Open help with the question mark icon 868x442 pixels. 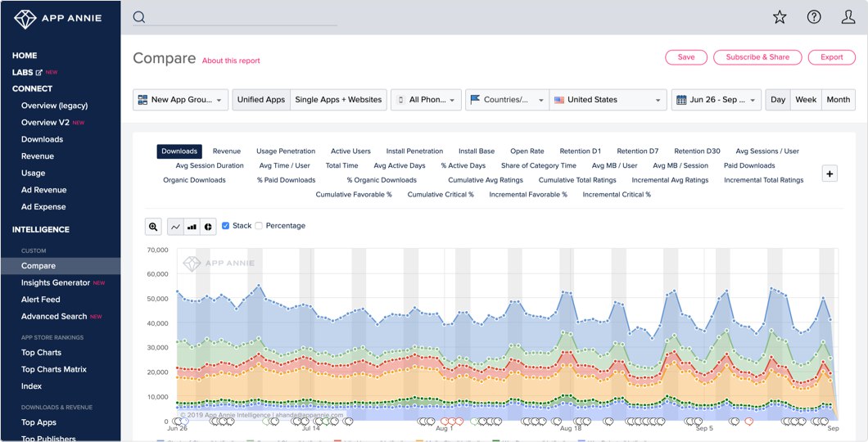(814, 17)
